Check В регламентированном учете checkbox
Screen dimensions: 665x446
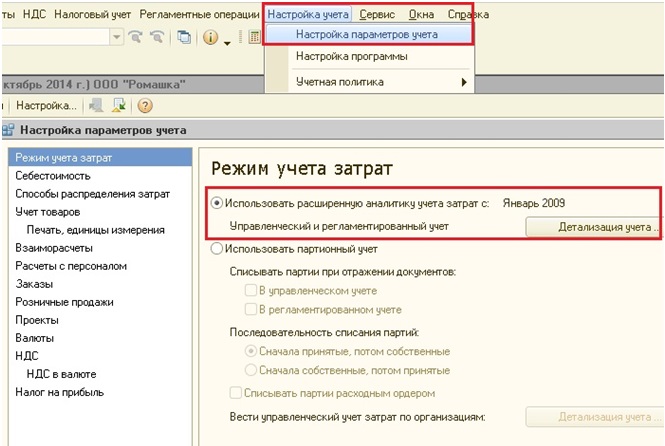tap(251, 309)
